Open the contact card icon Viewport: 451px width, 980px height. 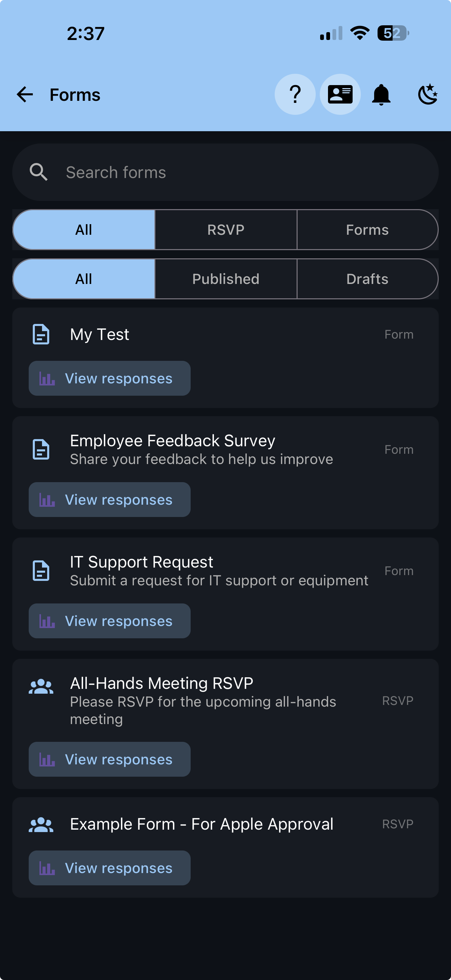point(340,94)
